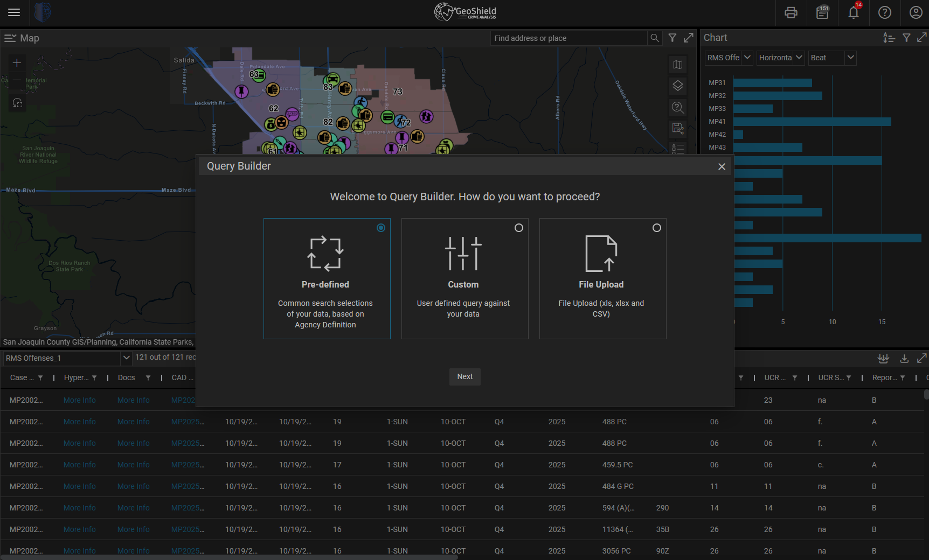The height and width of the screenshot is (560, 929).
Task: Expand the RMS Offenses_1 dataset dropdown
Action: click(x=126, y=358)
